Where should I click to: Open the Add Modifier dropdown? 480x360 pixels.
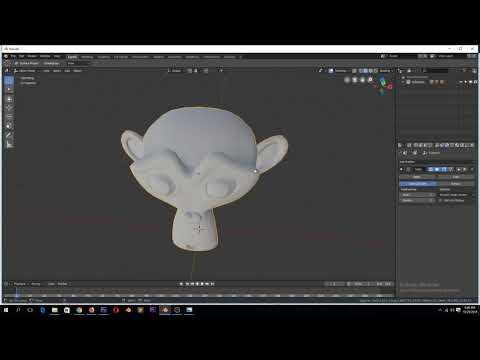click(437, 162)
